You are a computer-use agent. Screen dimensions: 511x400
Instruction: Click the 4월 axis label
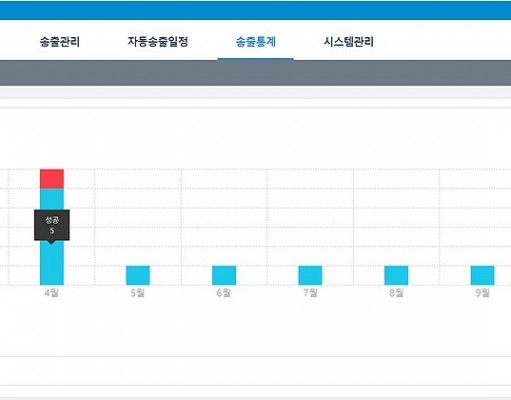(x=51, y=293)
